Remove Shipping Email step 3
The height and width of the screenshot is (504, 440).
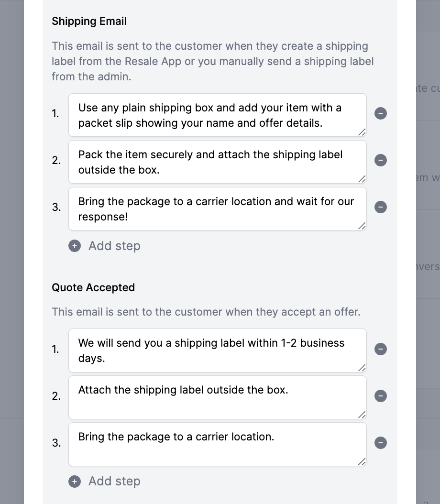click(x=381, y=208)
